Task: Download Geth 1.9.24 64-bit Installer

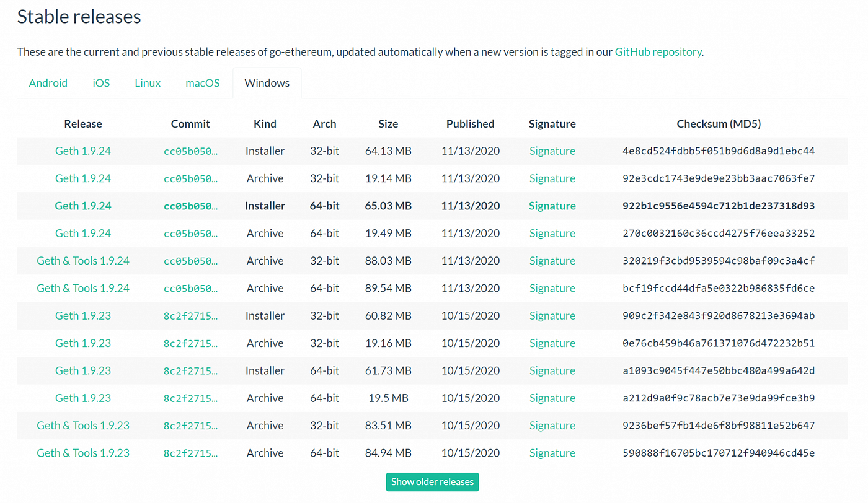Action: click(83, 206)
